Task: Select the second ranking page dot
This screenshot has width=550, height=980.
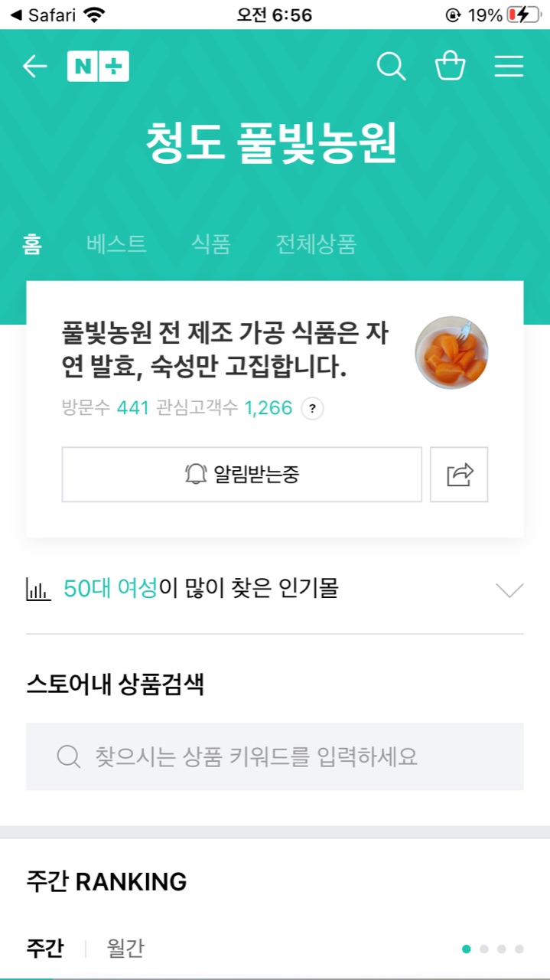Action: [484, 949]
